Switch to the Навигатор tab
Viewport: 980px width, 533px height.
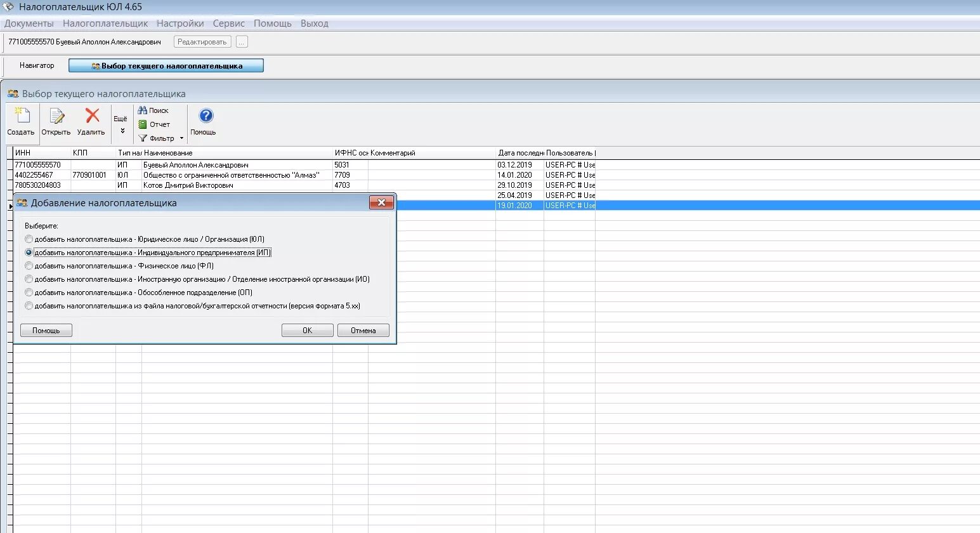37,65
